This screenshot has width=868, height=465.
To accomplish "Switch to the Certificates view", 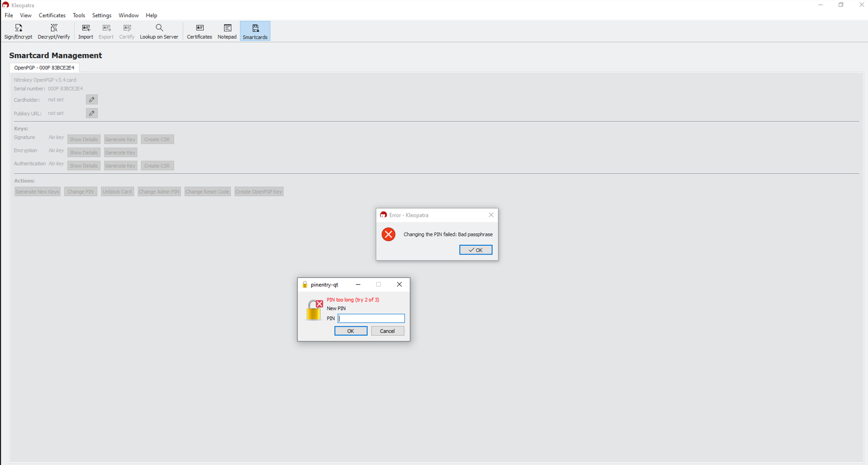I will pos(199,31).
